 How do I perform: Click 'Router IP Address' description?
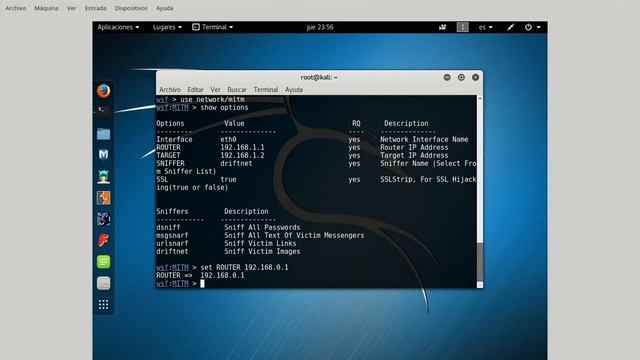point(414,147)
